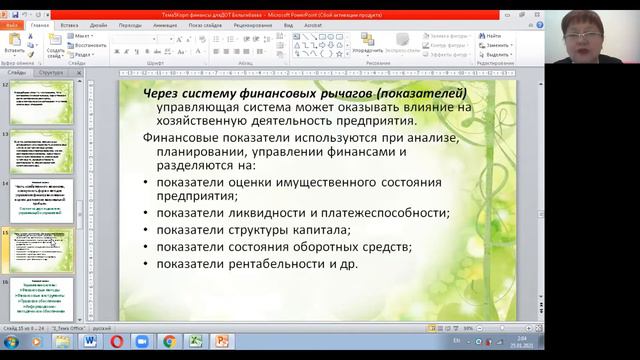
Task: Click the Clear Formatting icon
Action: point(202,39)
